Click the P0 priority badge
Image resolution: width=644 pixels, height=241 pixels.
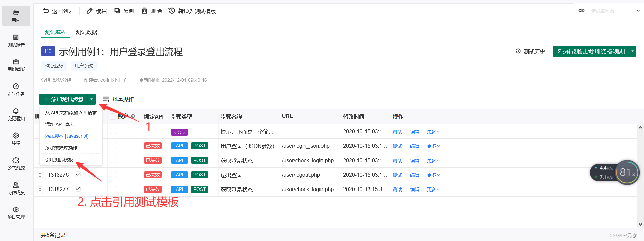pos(48,51)
